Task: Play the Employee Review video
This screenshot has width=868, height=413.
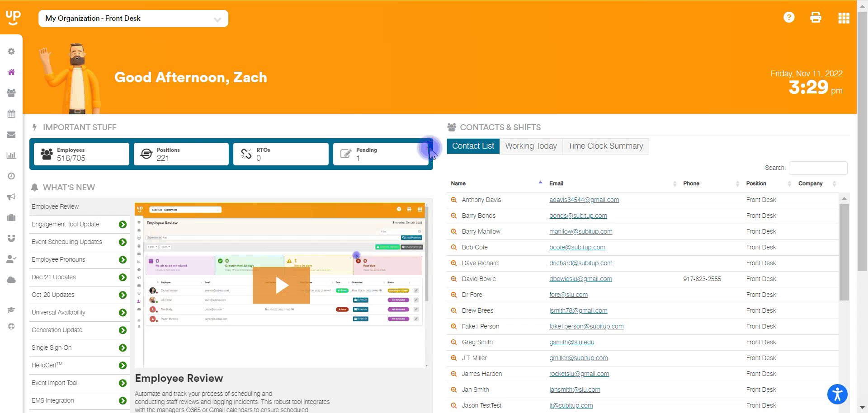Action: [x=282, y=285]
